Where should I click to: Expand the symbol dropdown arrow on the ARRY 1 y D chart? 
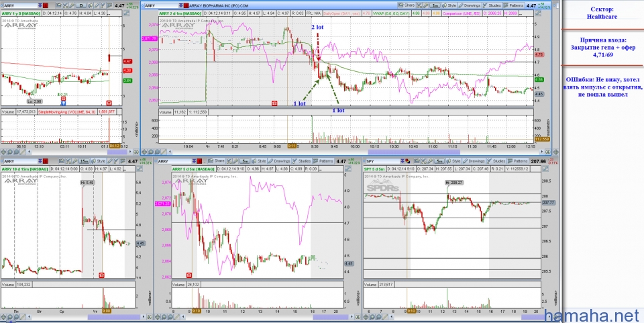pyautogui.click(x=40, y=6)
